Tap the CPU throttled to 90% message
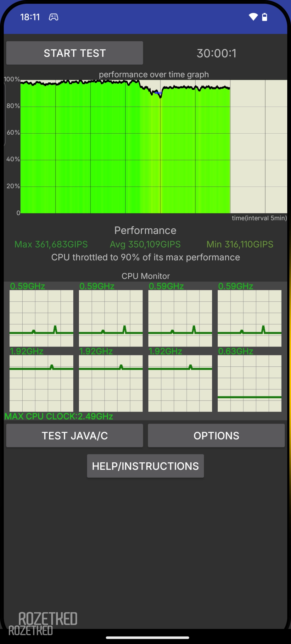This screenshot has height=644, width=291. pyautogui.click(x=145, y=257)
